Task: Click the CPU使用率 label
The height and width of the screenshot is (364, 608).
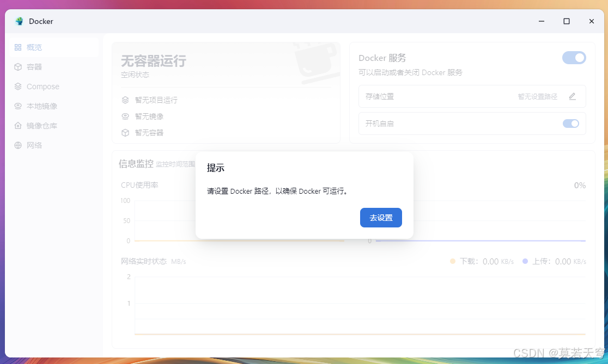Action: tap(139, 185)
